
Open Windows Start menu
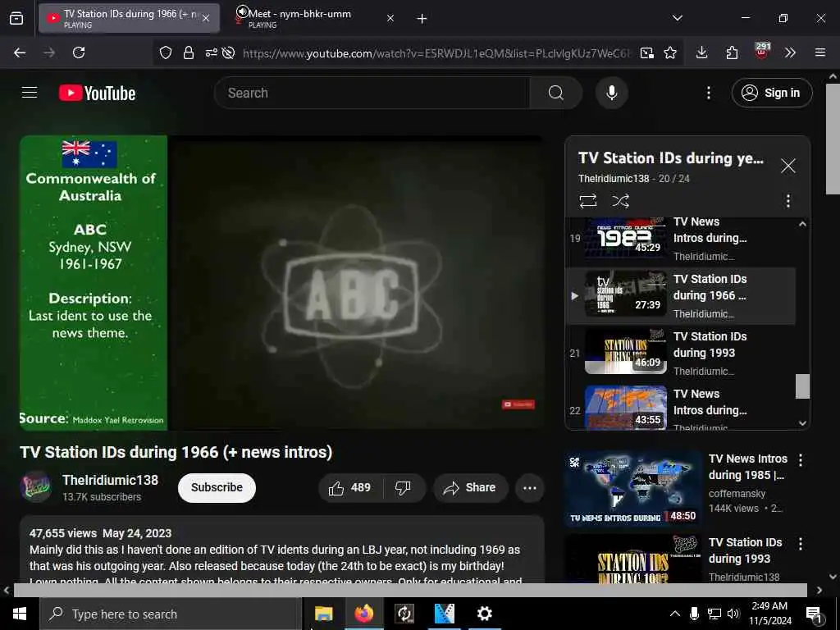coord(20,614)
